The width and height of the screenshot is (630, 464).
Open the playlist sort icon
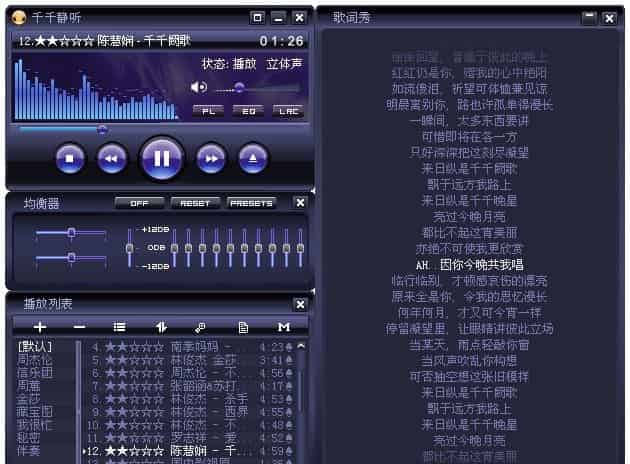click(162, 327)
